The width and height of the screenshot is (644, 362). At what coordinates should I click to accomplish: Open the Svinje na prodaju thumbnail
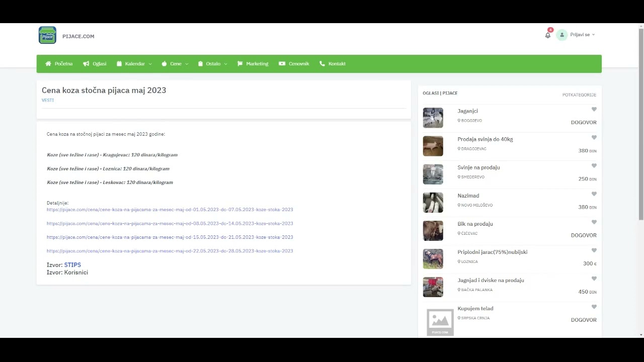click(433, 174)
